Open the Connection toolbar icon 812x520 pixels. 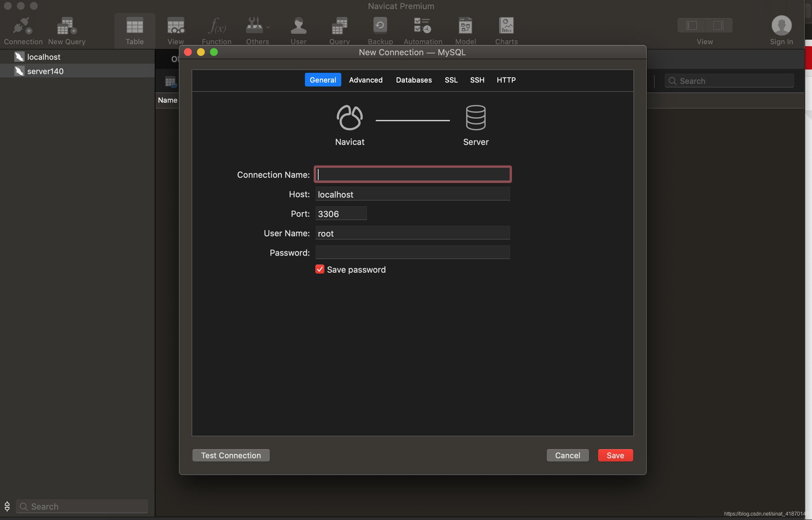[23, 26]
